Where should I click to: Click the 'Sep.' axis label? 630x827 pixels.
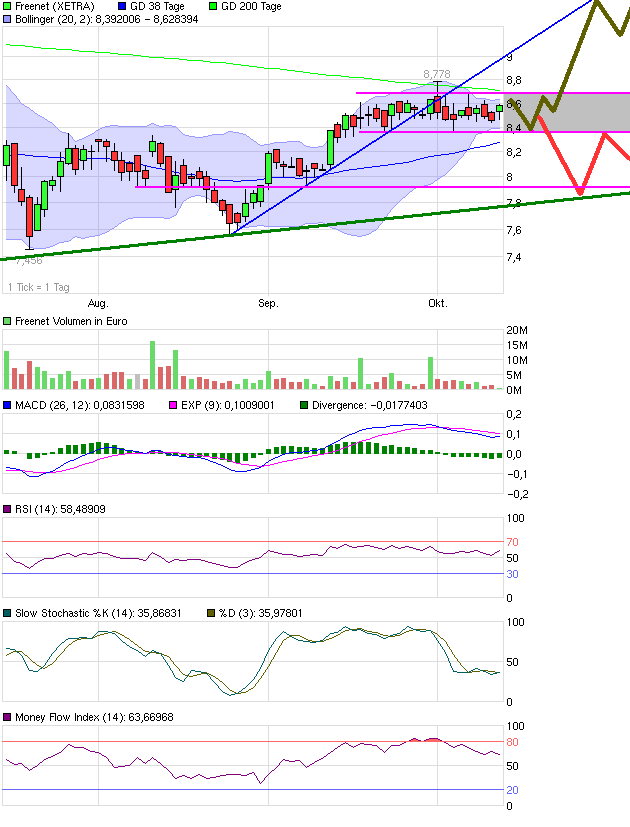pos(268,304)
